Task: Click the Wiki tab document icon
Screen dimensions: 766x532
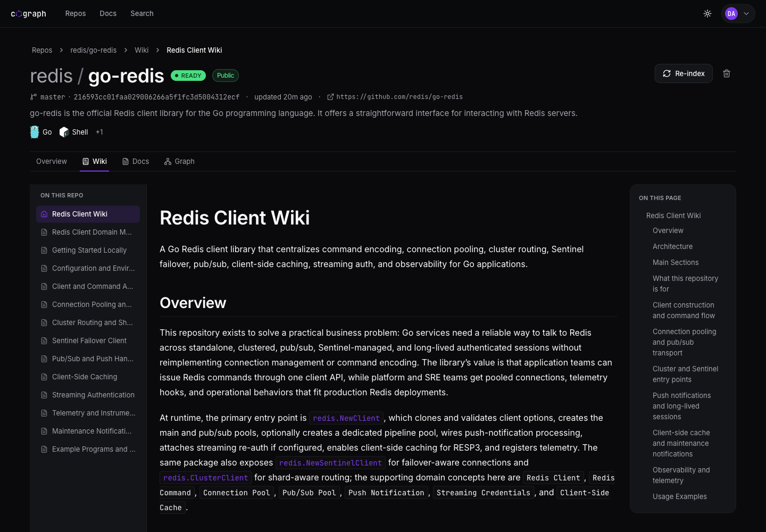Action: tap(86, 161)
